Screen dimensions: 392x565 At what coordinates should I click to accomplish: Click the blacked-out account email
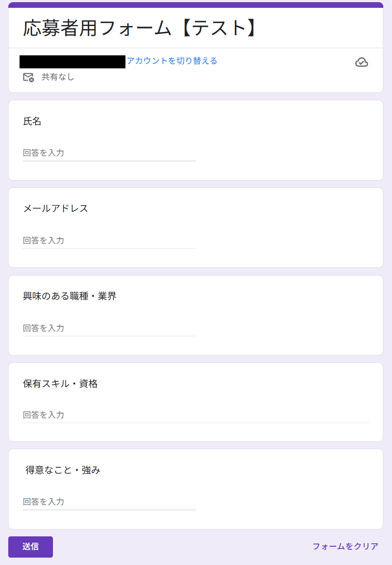(72, 62)
